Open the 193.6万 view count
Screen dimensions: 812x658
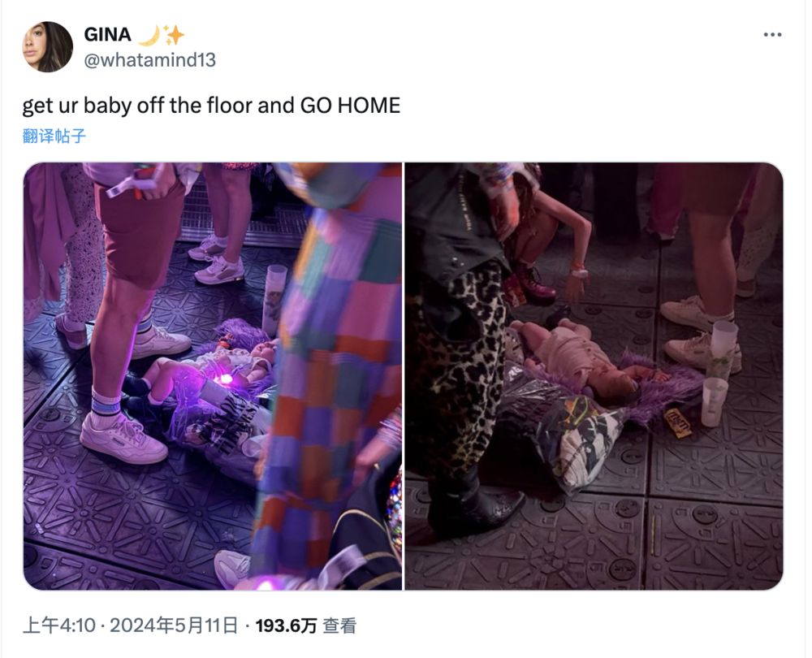click(x=286, y=626)
